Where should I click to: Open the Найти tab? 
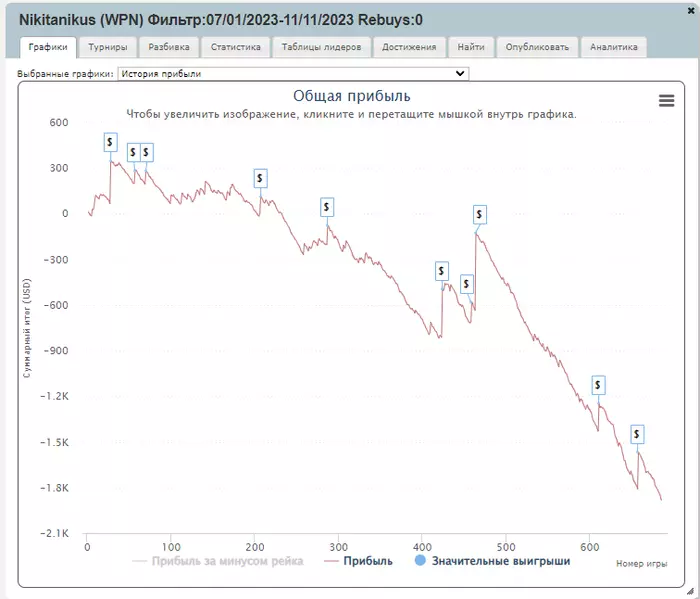click(x=471, y=47)
